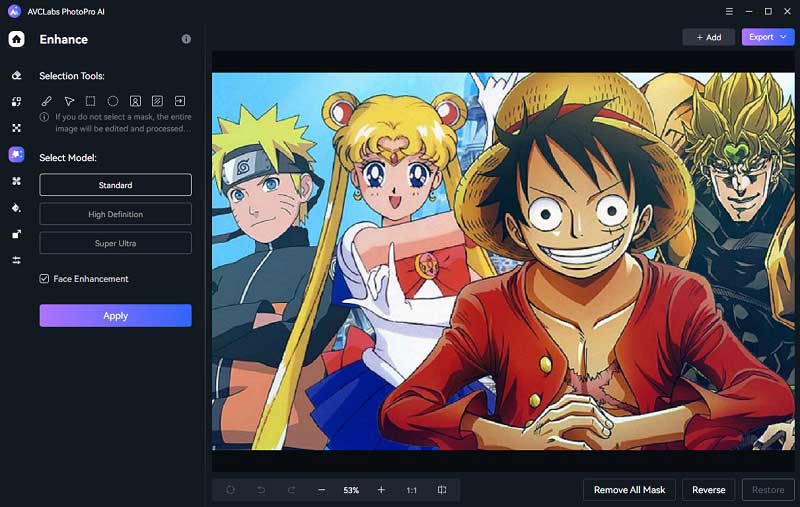Screen dimensions: 800x507
Task: Open the eraser object removal tool
Action: tap(16, 75)
